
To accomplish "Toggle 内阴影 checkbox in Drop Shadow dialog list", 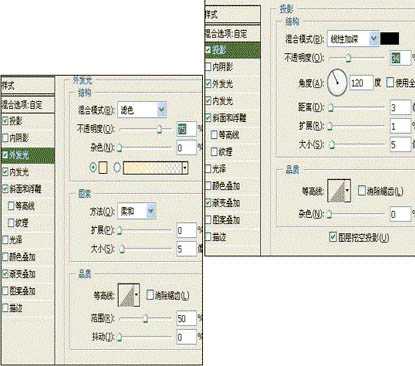I will (208, 67).
